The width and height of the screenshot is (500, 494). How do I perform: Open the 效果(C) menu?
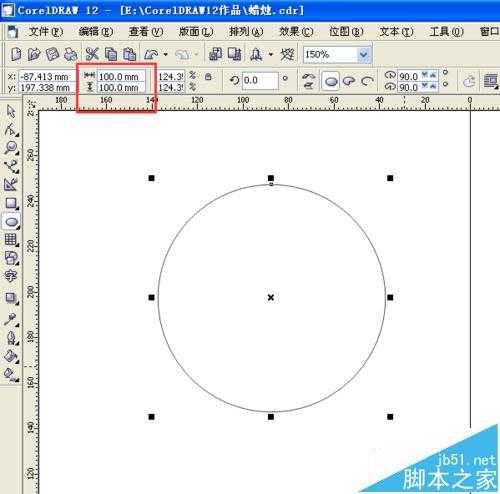pyautogui.click(x=296, y=32)
